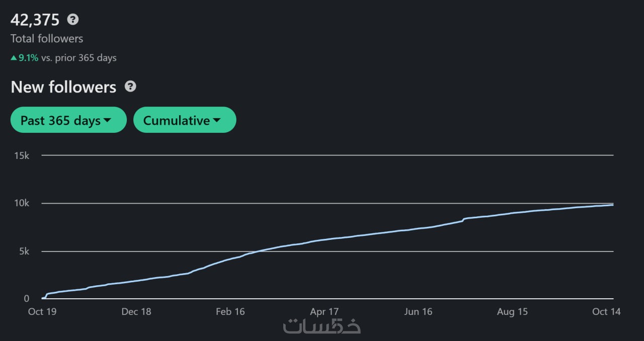Click the Total followers label
Image resolution: width=644 pixels, height=341 pixels.
click(47, 39)
